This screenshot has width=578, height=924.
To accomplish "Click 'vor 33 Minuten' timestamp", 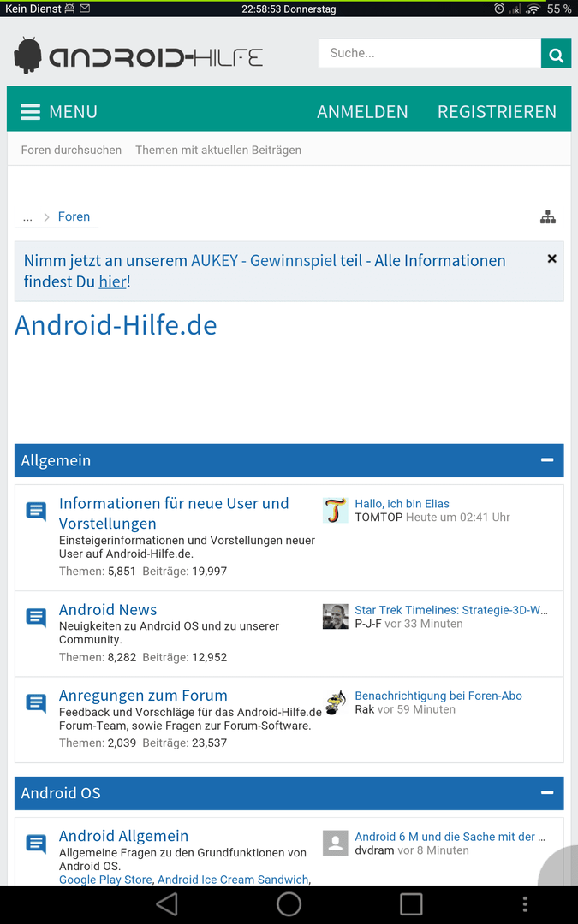I will pos(424,624).
